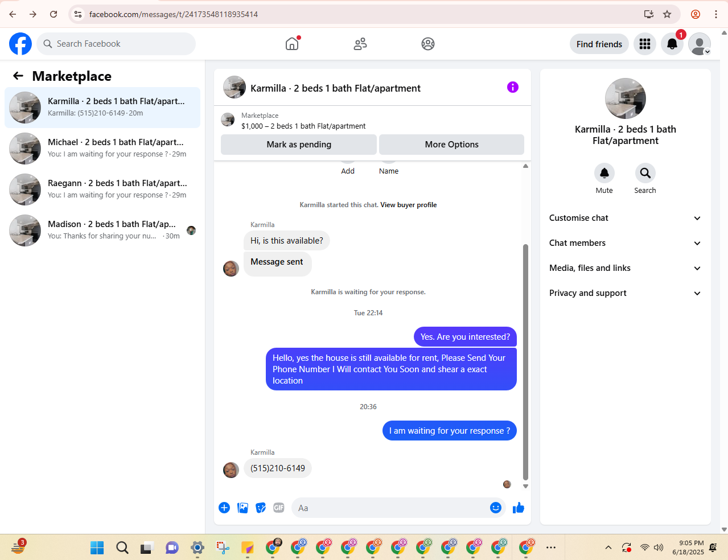Open Windows taskbar search
The image size is (728, 560).
click(x=122, y=547)
